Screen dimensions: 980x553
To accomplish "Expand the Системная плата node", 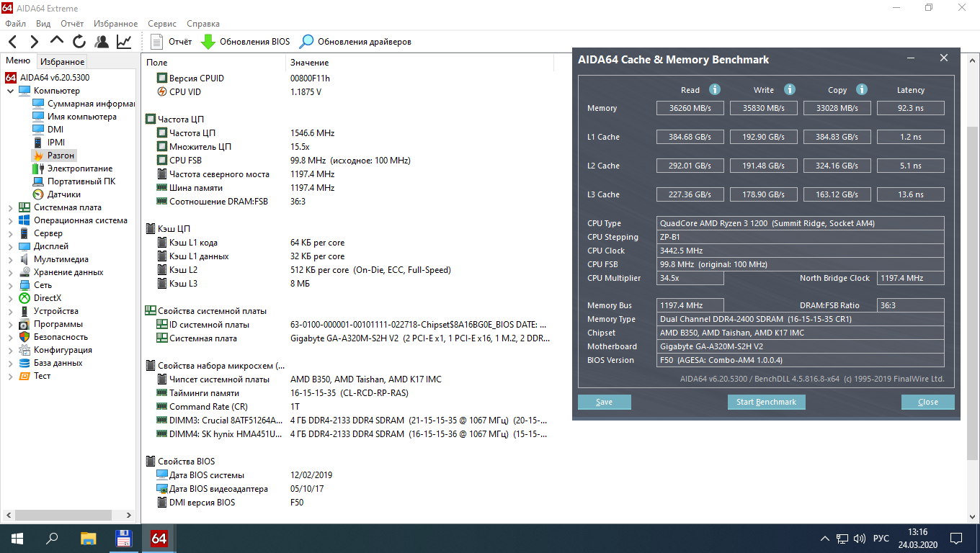I will pyautogui.click(x=10, y=207).
